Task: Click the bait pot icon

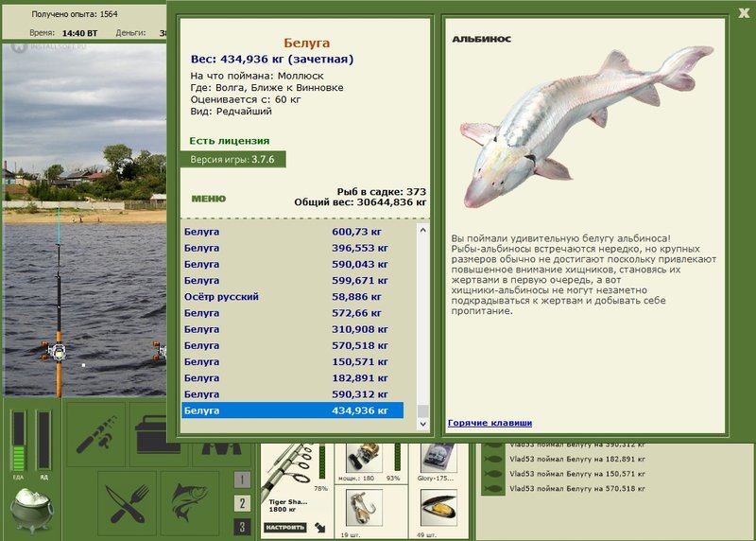Action: click(32, 510)
